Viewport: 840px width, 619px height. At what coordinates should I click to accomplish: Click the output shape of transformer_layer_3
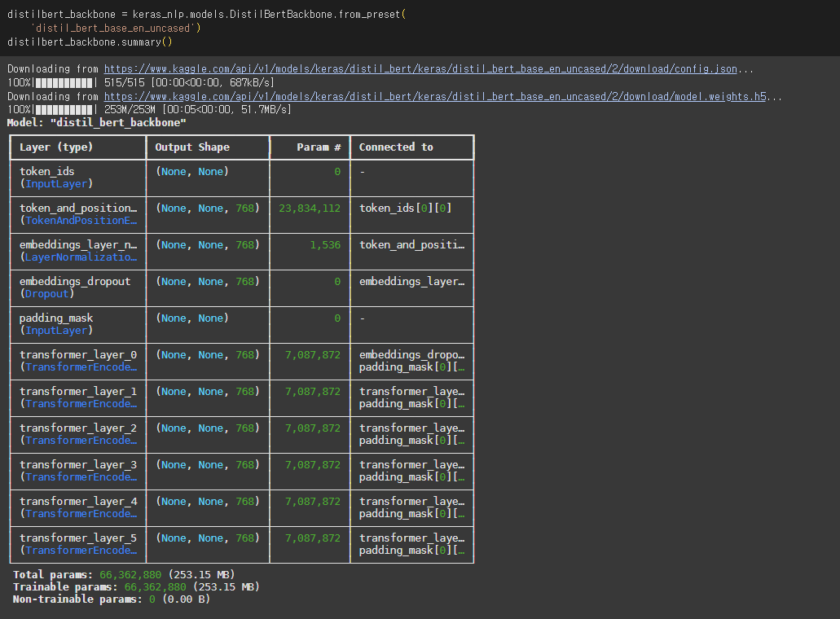(208, 465)
